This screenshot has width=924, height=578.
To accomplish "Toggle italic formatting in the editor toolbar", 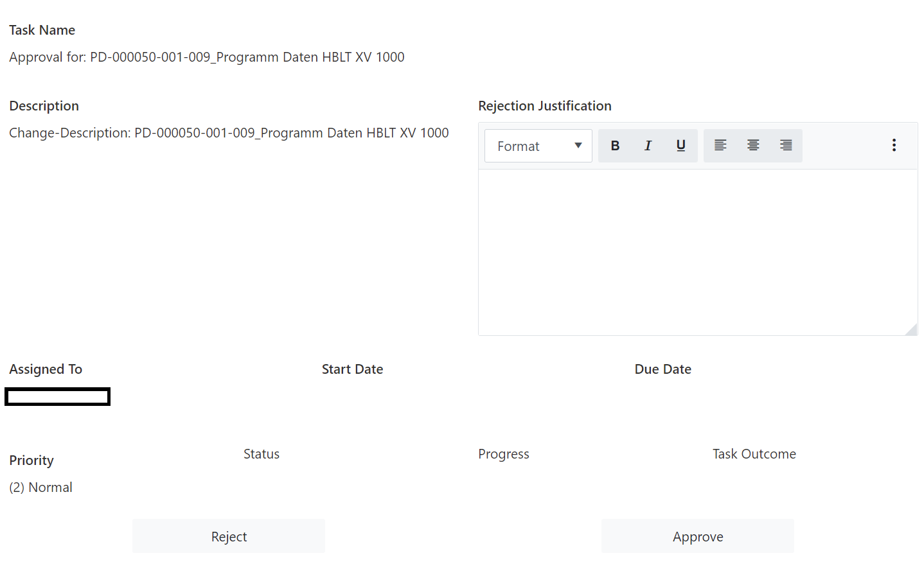I will [648, 146].
